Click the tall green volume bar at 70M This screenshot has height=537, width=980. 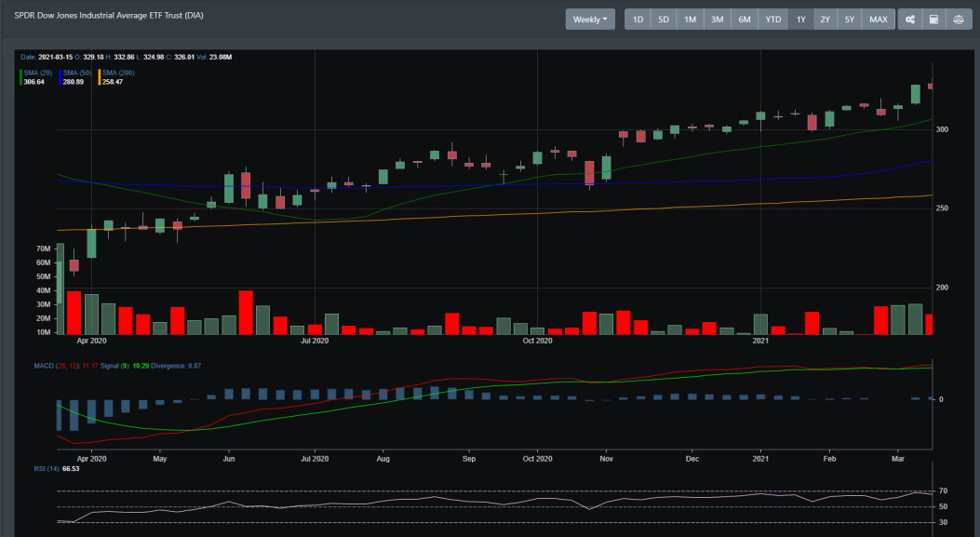click(60, 289)
